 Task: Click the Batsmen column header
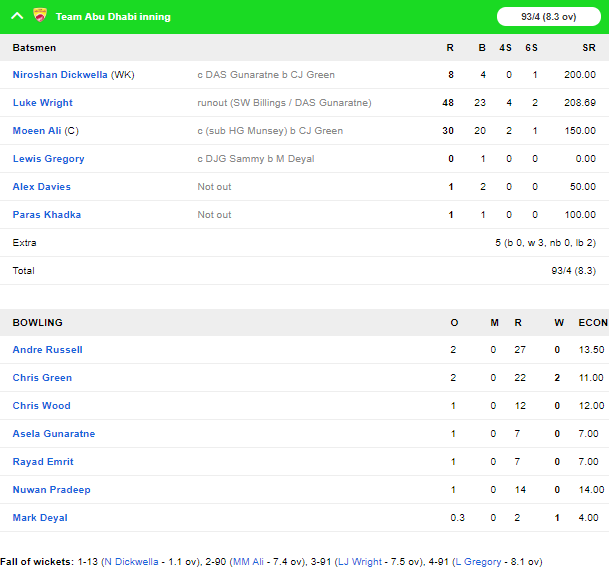(34, 48)
